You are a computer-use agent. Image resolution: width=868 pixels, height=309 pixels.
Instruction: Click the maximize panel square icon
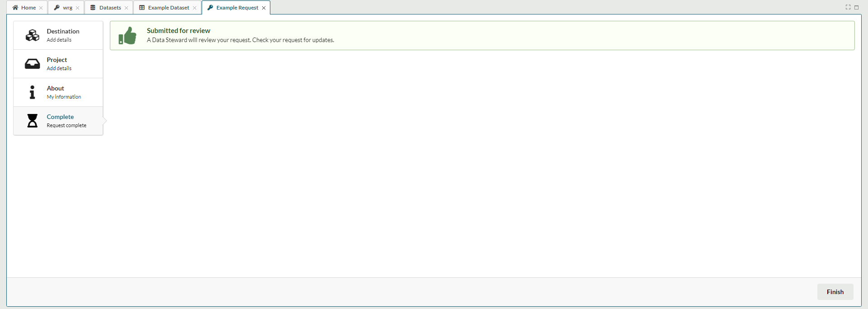pos(856,7)
